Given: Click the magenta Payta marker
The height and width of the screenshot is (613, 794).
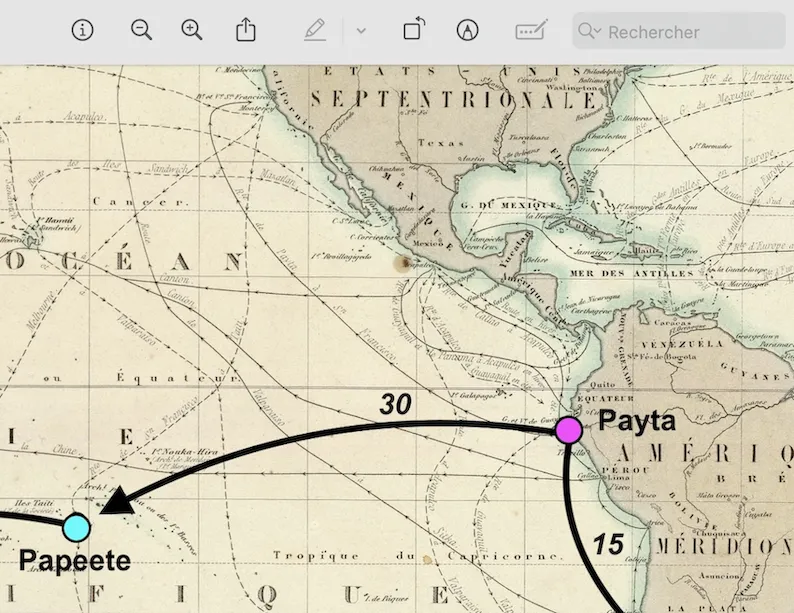Looking at the screenshot, I should [568, 430].
